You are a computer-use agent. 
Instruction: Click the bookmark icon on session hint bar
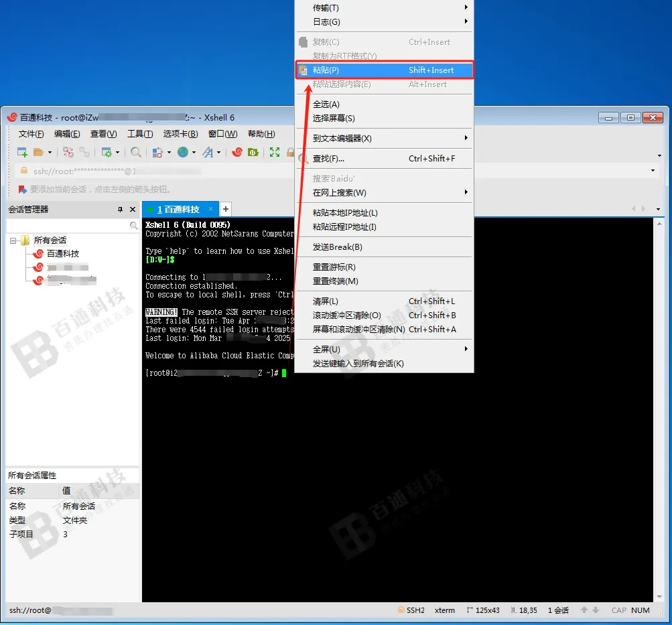click(22, 190)
